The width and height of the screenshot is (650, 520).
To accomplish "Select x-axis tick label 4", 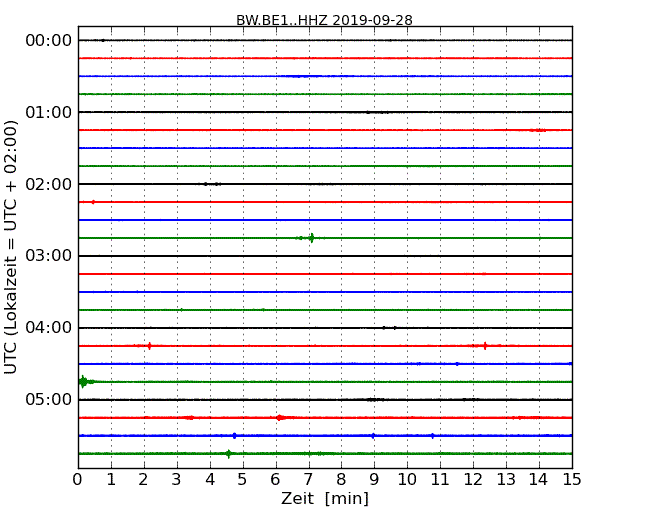I will (x=210, y=479).
